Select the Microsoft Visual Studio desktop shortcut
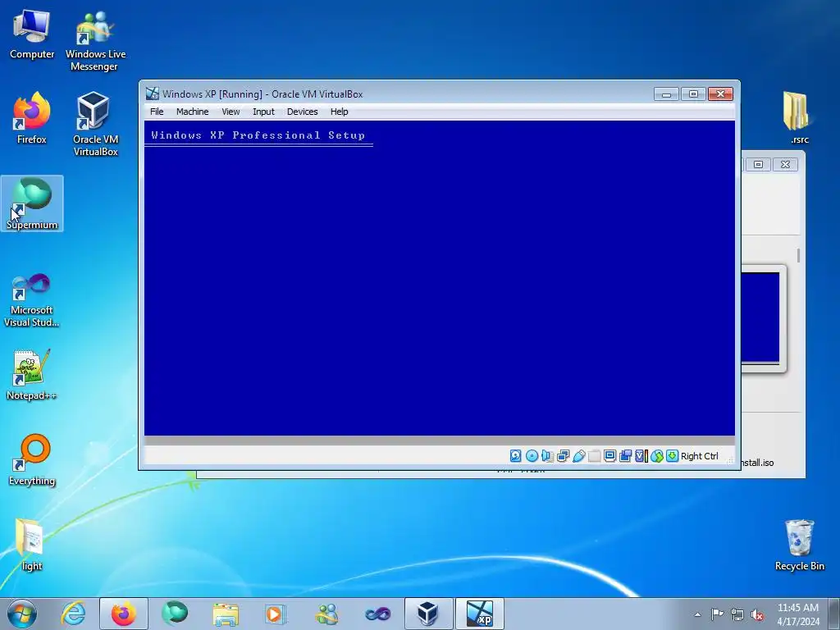The image size is (840, 630). [x=32, y=300]
